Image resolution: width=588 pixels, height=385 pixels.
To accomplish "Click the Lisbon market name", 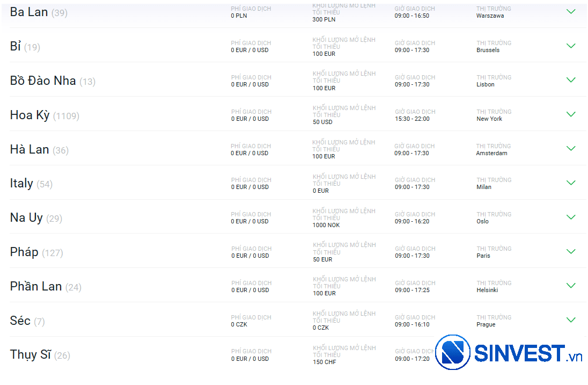I will point(485,84).
